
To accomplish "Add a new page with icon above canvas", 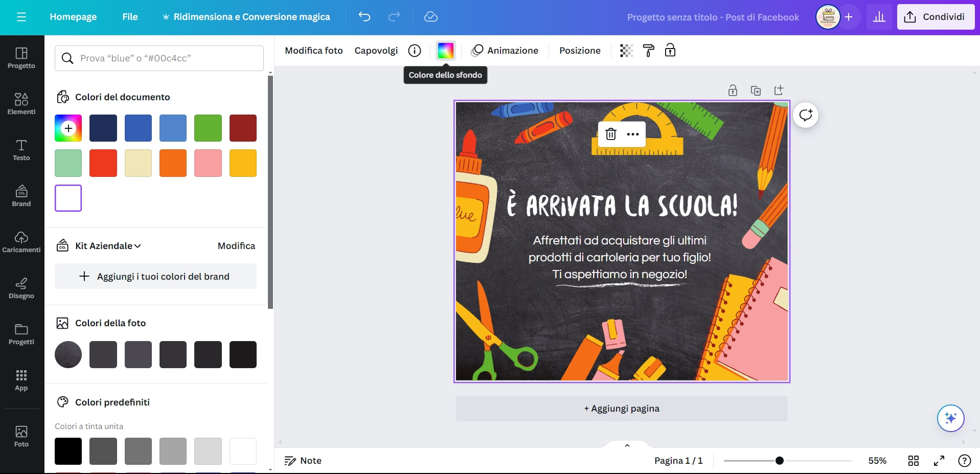I will point(779,91).
